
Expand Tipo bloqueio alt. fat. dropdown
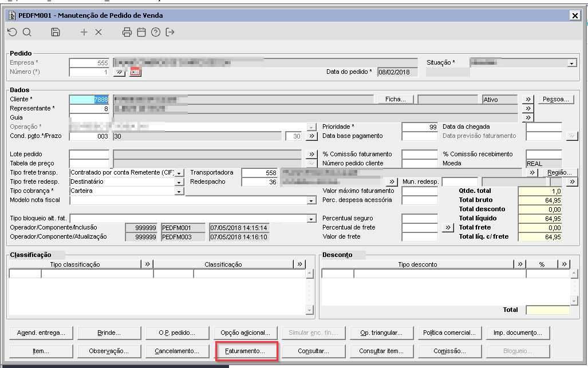tap(311, 219)
